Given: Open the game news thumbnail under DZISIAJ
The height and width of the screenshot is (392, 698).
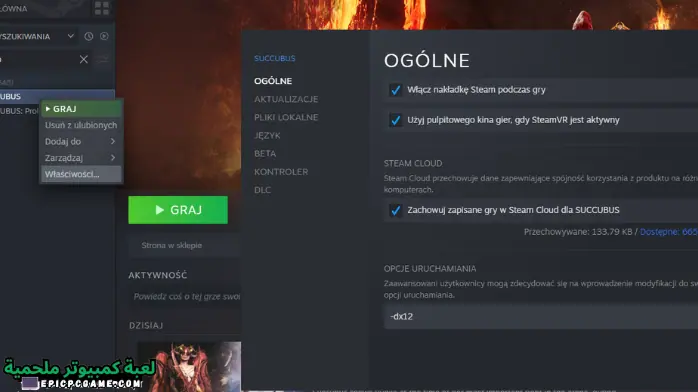Looking at the screenshot, I should (189, 366).
